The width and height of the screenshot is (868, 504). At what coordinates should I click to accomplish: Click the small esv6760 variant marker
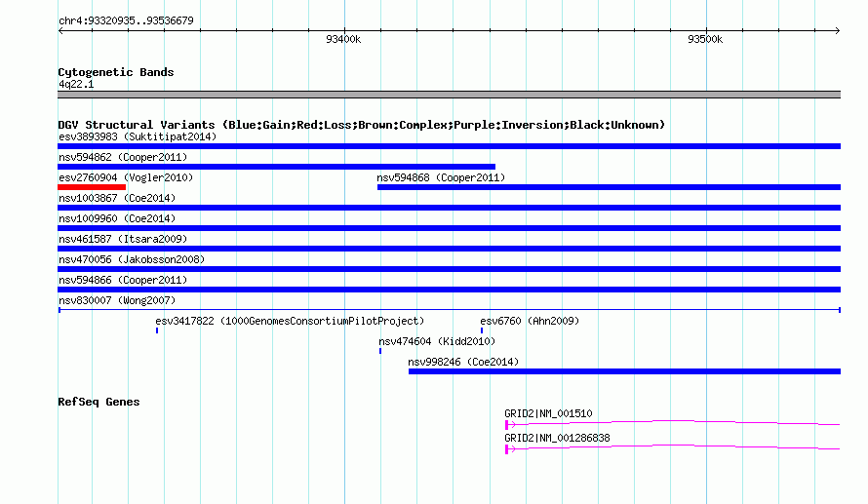pyautogui.click(x=482, y=330)
